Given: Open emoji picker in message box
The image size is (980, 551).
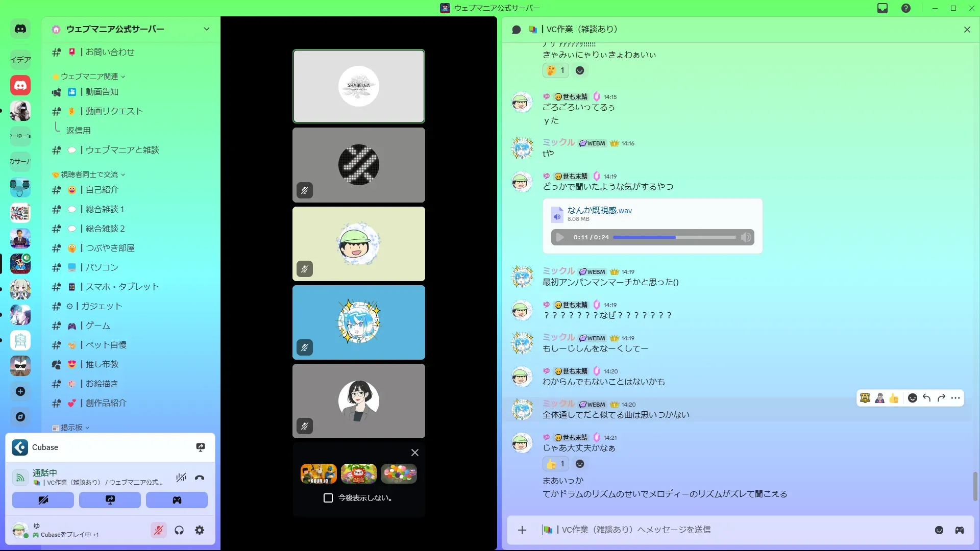Looking at the screenshot, I should 939,530.
